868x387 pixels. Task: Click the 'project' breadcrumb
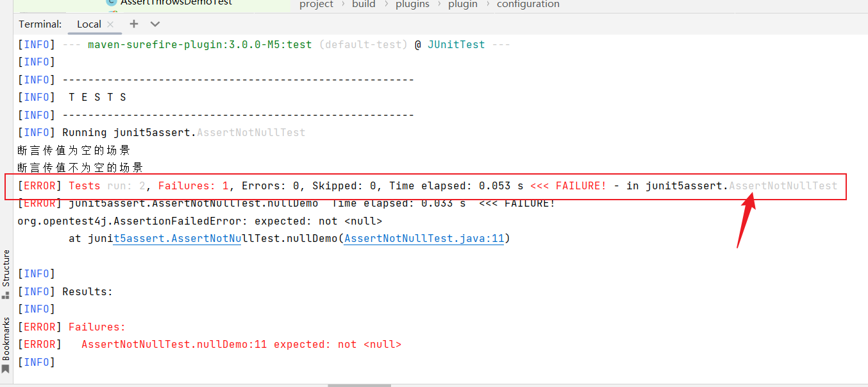tap(316, 4)
